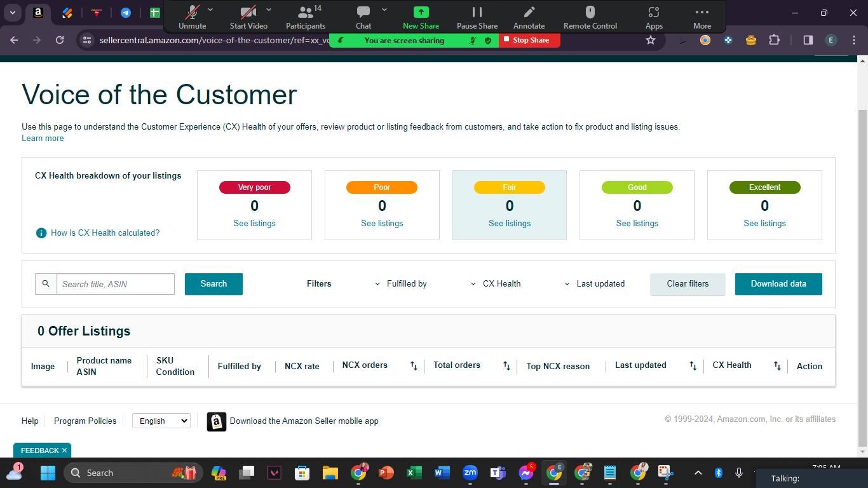The width and height of the screenshot is (868, 488).
Task: Reload the Seller Central page
Action: [x=60, y=40]
